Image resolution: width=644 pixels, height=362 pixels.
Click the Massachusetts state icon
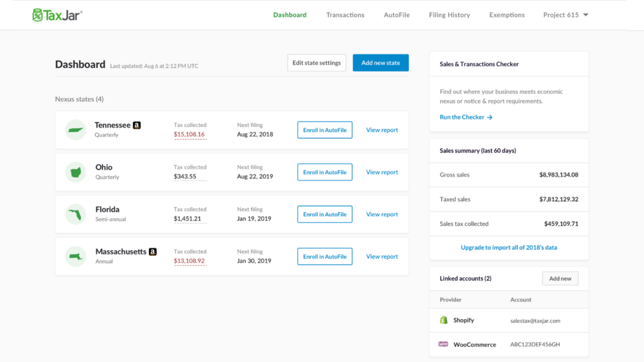coord(75,256)
